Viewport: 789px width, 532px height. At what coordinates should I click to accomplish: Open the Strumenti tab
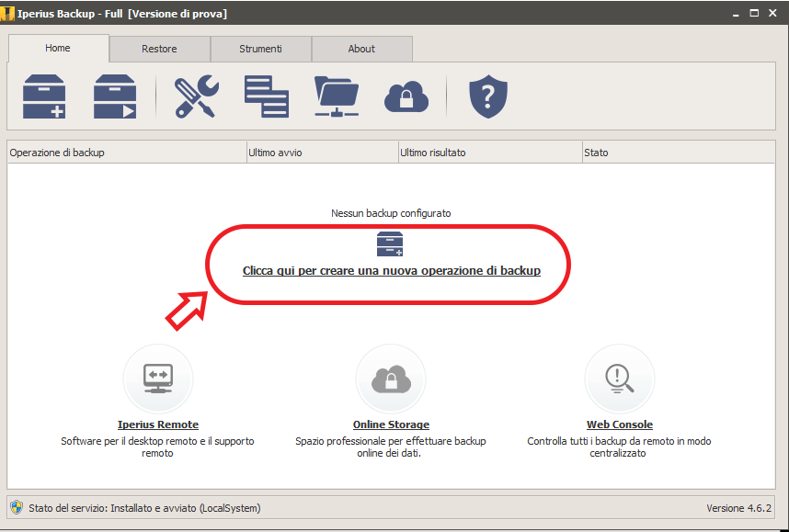260,49
